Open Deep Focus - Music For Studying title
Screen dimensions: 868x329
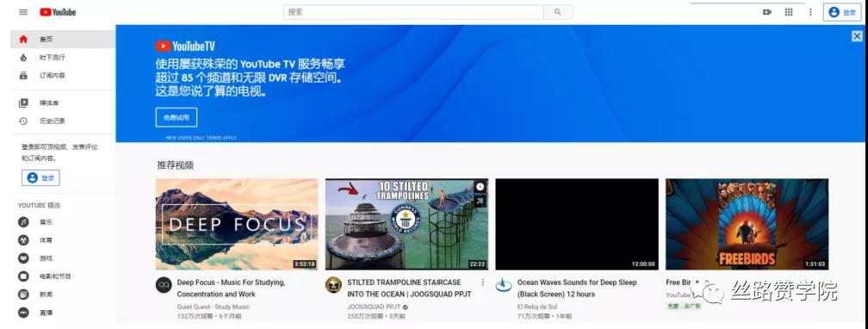232,288
